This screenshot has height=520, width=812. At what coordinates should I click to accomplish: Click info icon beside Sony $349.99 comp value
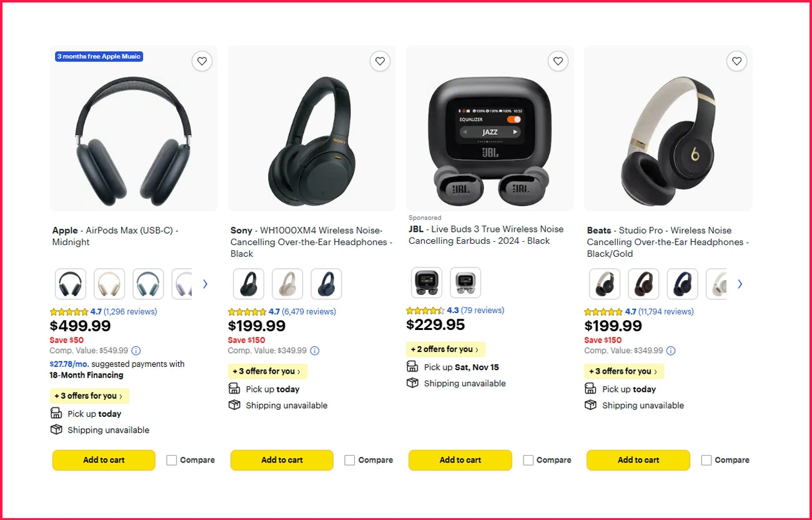click(x=315, y=351)
